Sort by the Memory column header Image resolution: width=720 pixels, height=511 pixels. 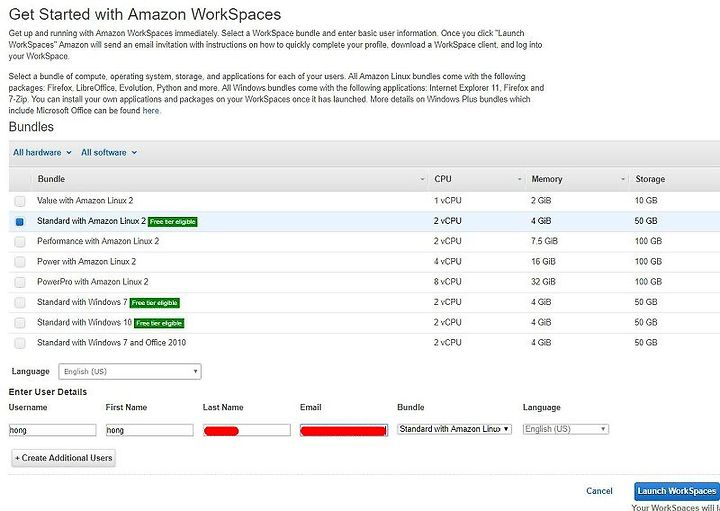(578, 179)
